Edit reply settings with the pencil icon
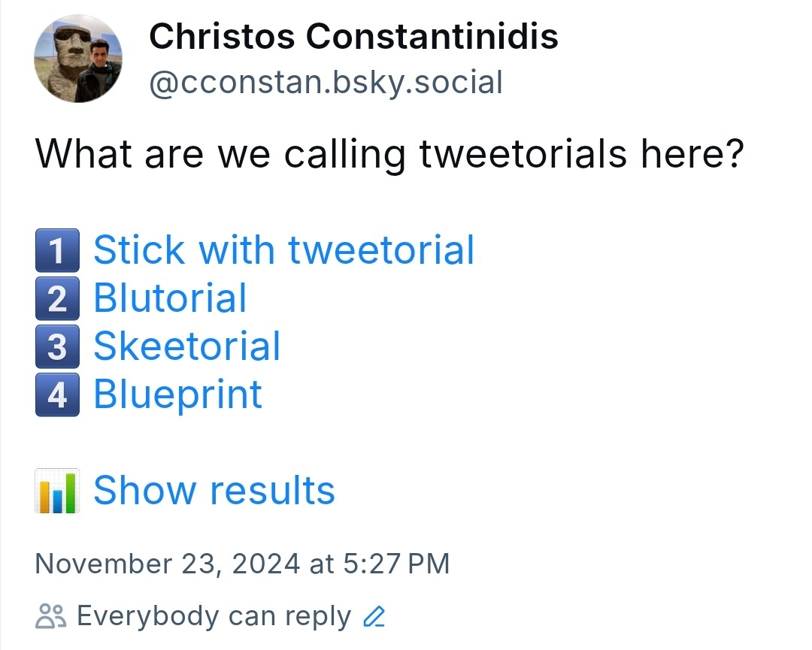Screen dimensions: 812x650 (374, 617)
